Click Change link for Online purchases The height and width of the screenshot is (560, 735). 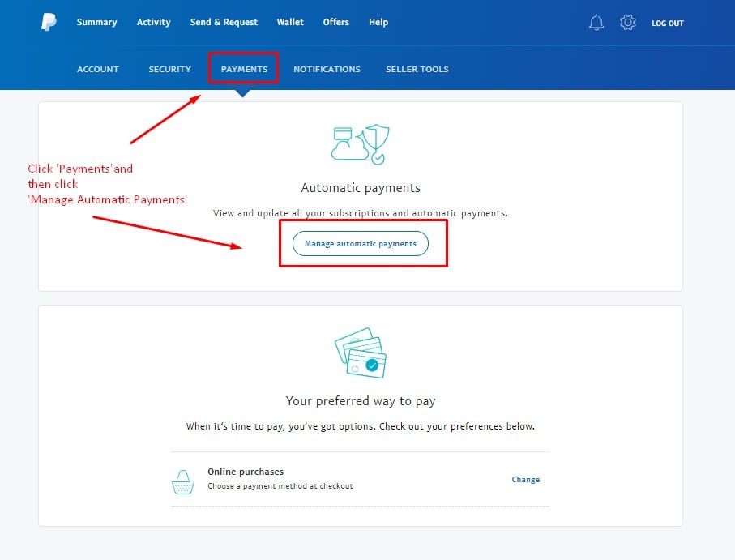(x=525, y=480)
